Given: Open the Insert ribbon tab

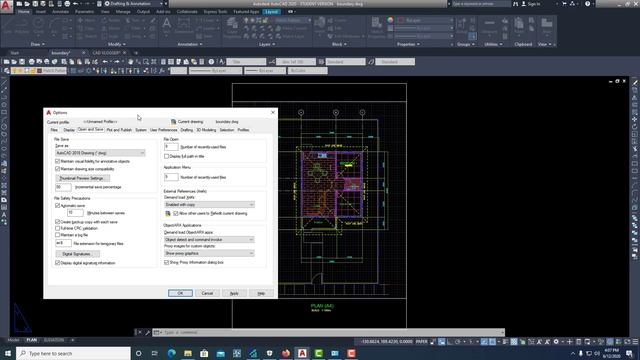Looking at the screenshot, I should pyautogui.click(x=41, y=12).
